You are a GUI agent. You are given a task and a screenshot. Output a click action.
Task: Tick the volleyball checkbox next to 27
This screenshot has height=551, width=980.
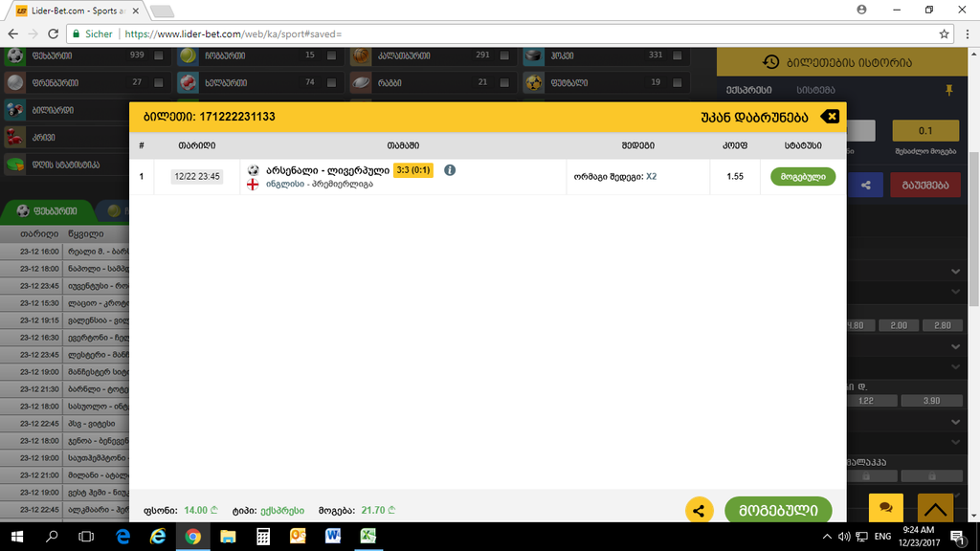[x=159, y=82]
